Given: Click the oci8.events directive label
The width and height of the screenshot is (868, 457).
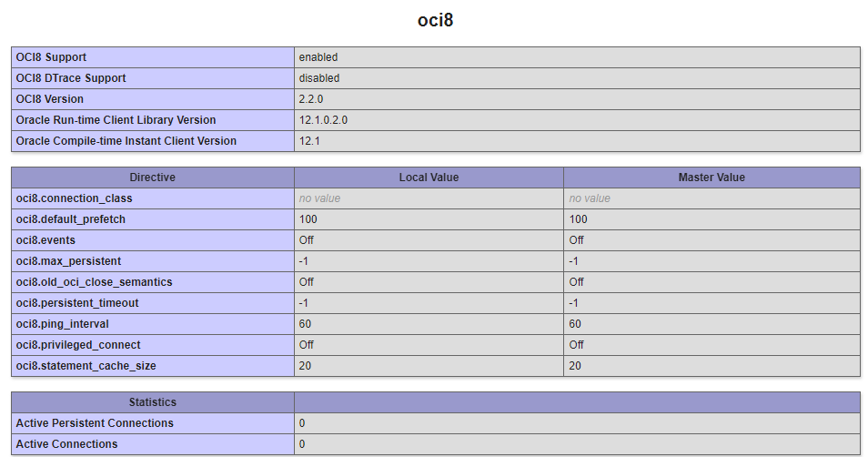Looking at the screenshot, I should click(45, 240).
